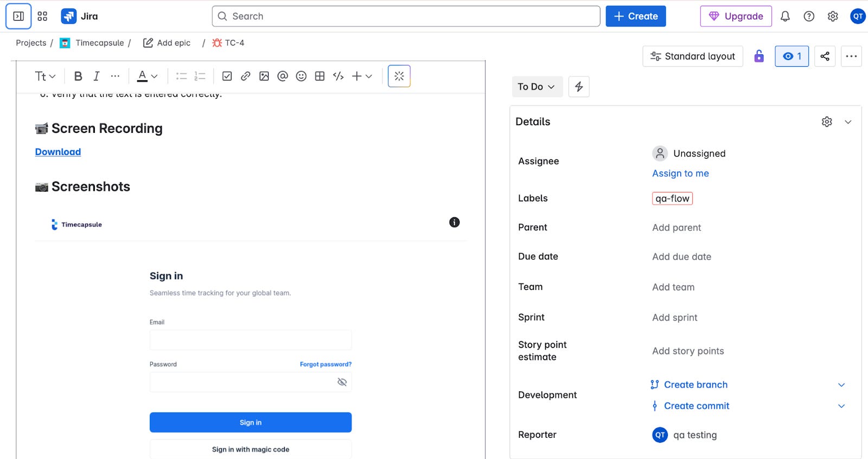Click Add team field
This screenshot has height=459, width=868.
point(673,287)
